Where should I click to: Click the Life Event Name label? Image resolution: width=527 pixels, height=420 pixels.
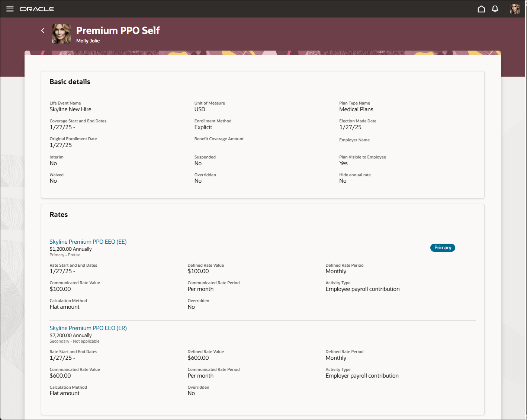click(65, 103)
